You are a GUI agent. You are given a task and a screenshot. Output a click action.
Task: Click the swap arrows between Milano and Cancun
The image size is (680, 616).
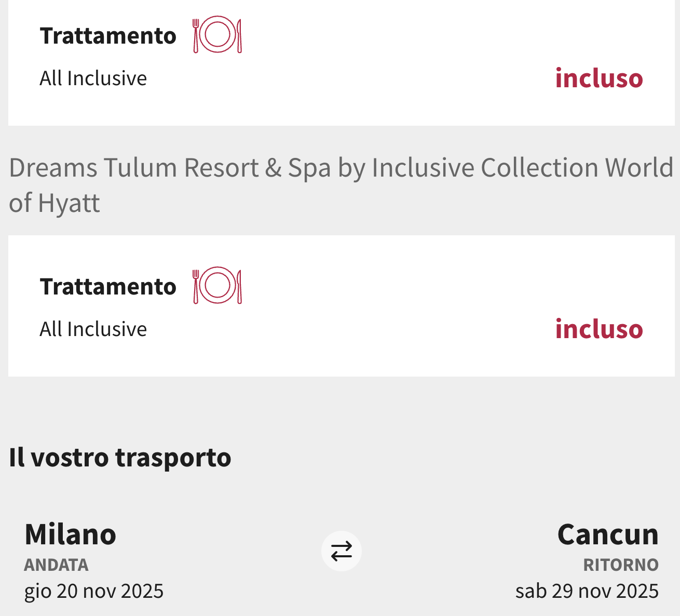[341, 551]
